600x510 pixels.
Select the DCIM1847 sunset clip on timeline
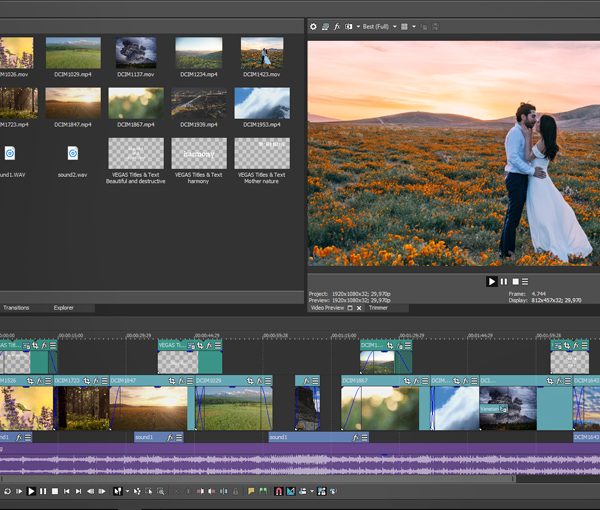[x=148, y=408]
